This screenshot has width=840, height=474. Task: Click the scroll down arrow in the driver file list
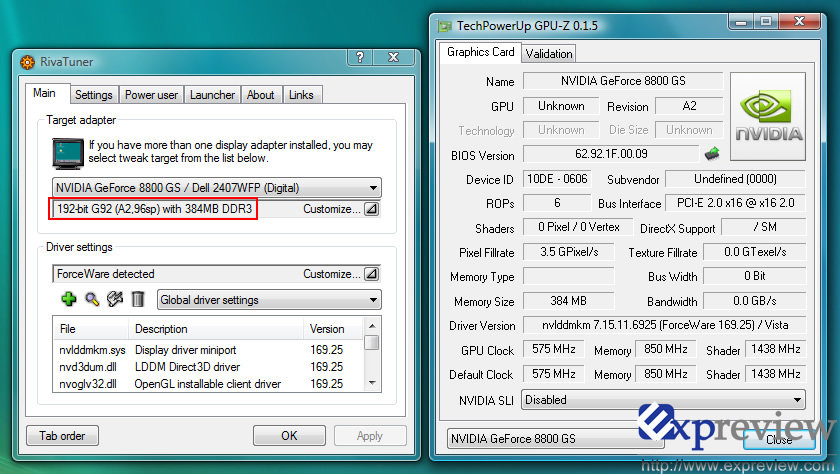coord(372,383)
